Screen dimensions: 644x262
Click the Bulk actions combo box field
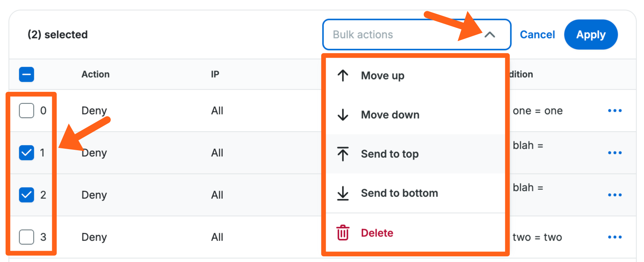tap(398, 35)
